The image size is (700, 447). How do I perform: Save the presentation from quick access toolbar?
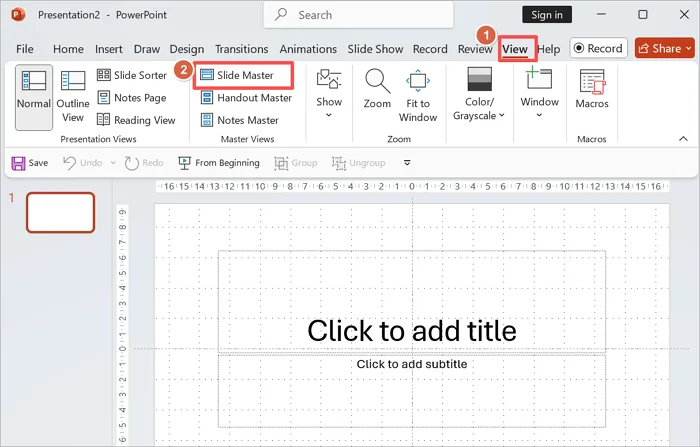(30, 163)
